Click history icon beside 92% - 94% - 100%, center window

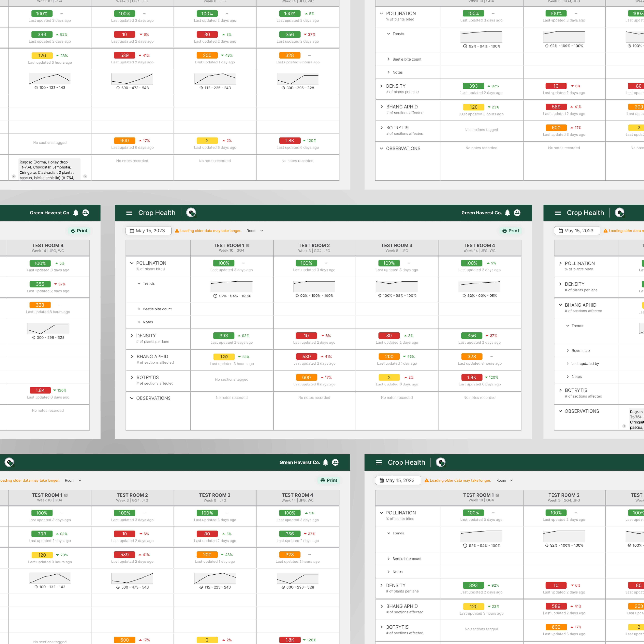215,296
